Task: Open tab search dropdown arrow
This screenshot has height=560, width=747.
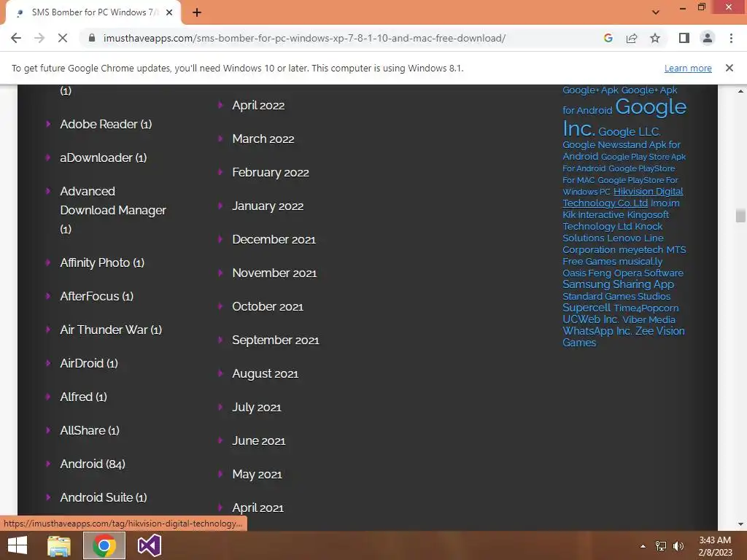Action: [656, 12]
